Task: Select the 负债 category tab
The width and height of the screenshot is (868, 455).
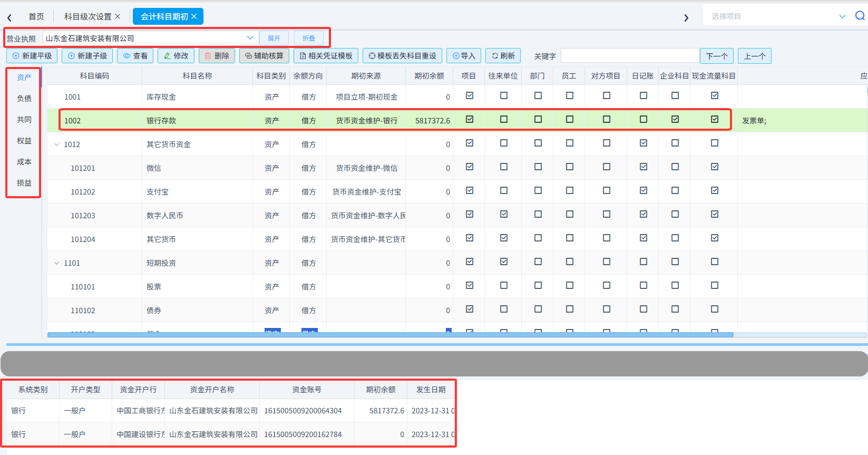Action: [x=24, y=99]
